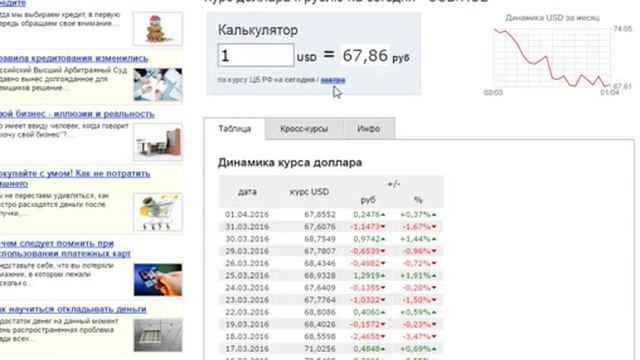
Task: Click the "курс USD" column header
Action: 309,191
